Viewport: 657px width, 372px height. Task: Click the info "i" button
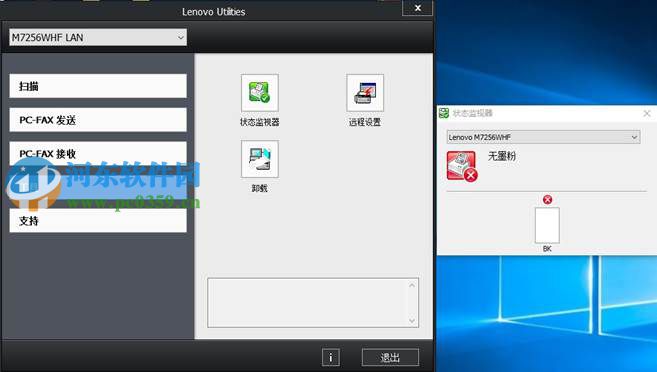(x=331, y=357)
